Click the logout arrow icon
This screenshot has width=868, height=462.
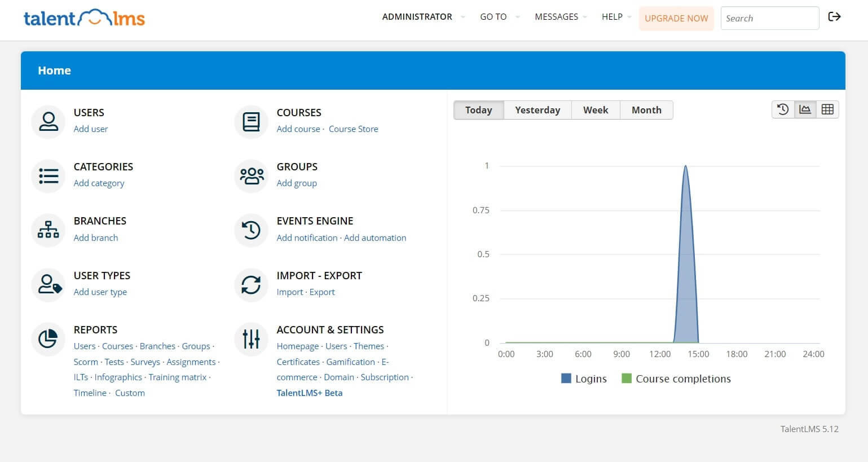[x=834, y=17]
